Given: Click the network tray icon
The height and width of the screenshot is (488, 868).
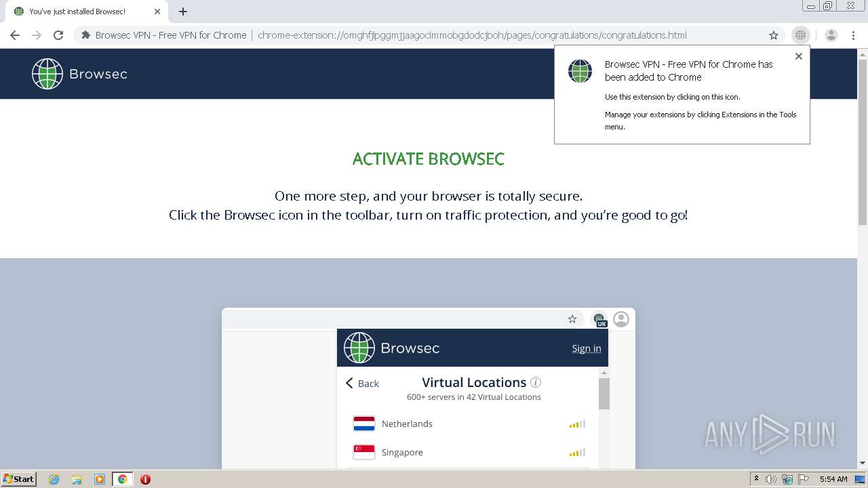Looking at the screenshot, I should [x=787, y=479].
